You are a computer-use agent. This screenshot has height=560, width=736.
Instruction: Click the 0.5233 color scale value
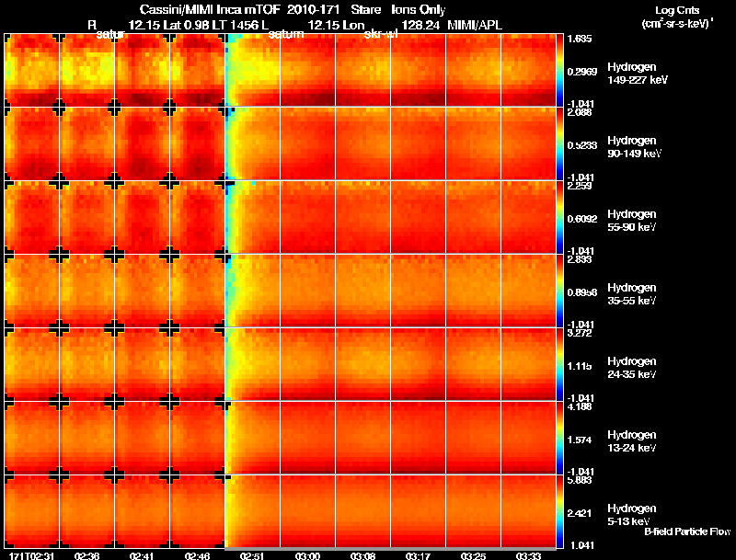tap(582, 145)
